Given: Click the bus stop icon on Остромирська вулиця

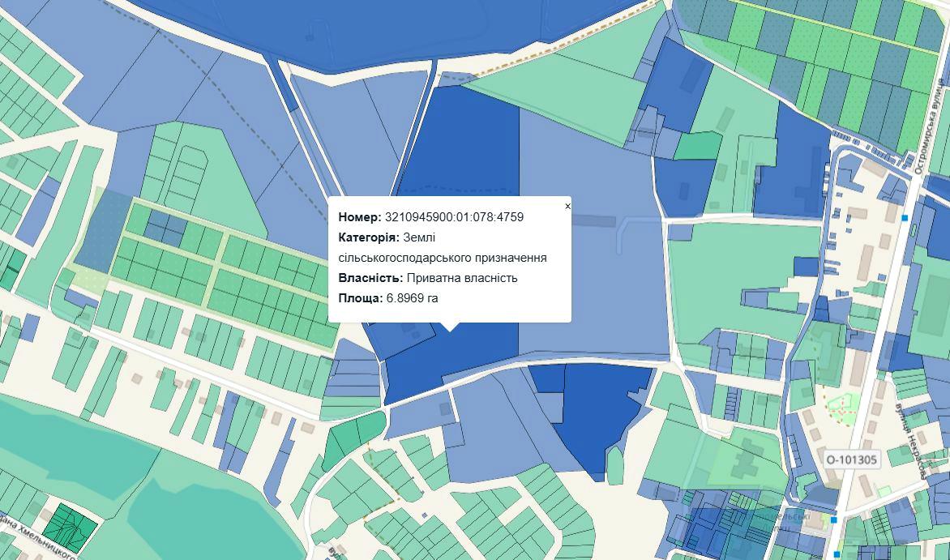Looking at the screenshot, I should point(905,218).
